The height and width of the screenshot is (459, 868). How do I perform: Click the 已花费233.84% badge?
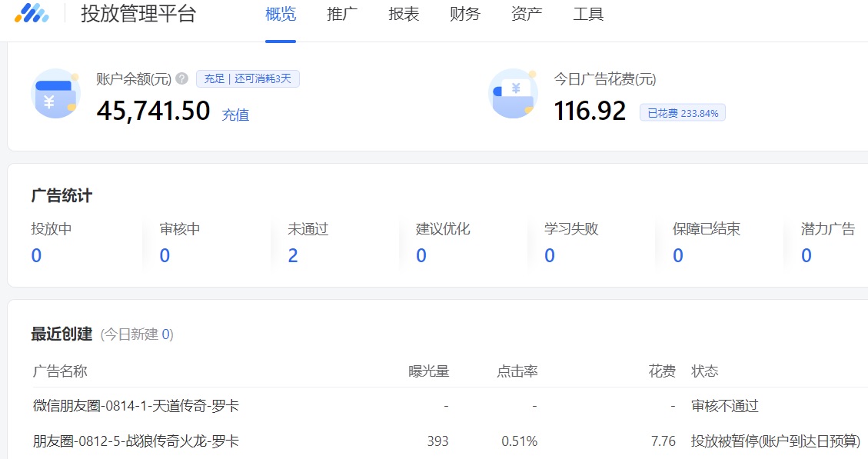point(682,112)
